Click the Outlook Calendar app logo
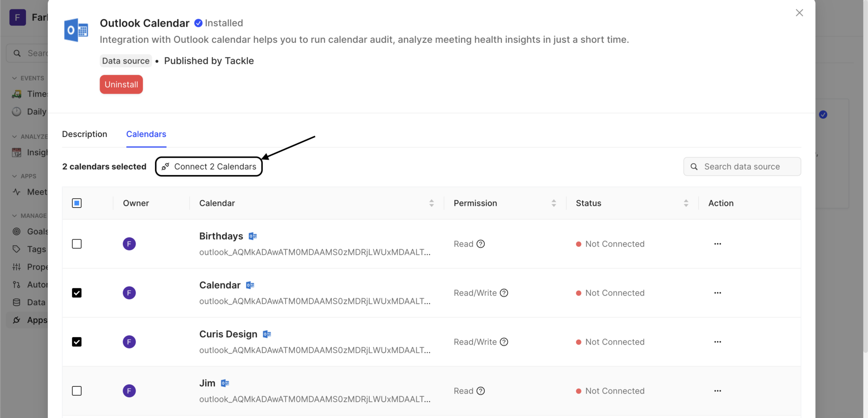Viewport: 868px width, 418px height. [x=76, y=30]
